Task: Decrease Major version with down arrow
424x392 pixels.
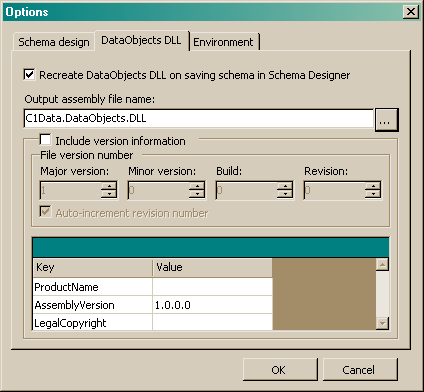Action: tap(109, 194)
